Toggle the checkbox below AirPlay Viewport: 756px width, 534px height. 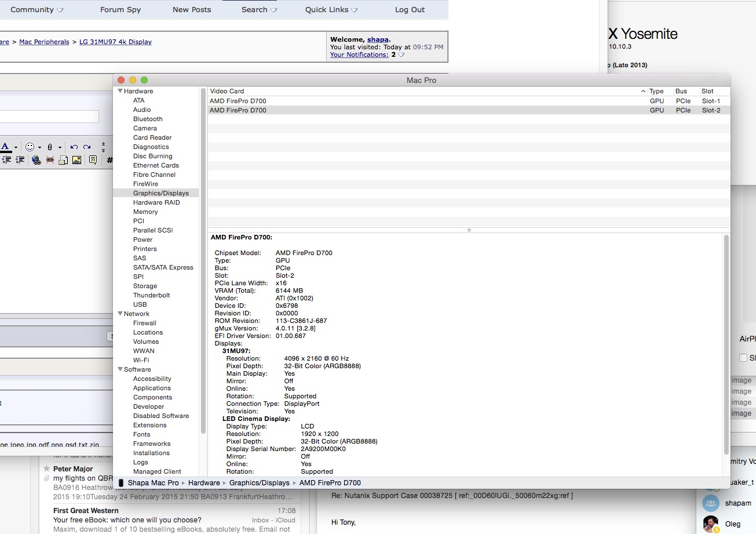pos(743,358)
